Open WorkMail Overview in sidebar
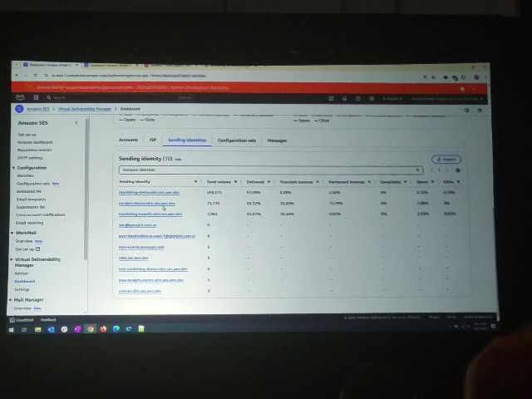The image size is (532, 399). coord(24,241)
